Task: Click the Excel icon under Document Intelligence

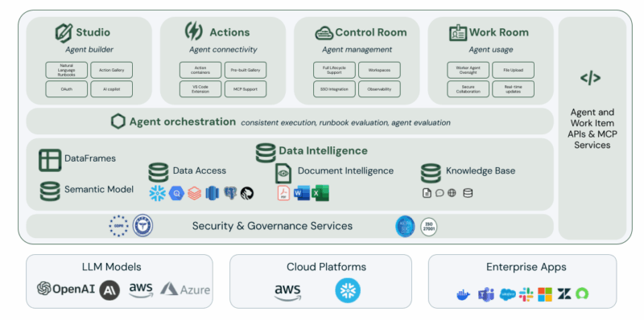Action: click(x=320, y=193)
